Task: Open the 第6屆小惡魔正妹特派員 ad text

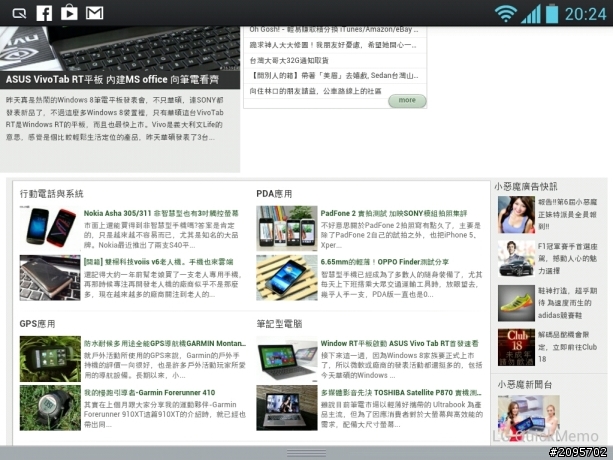Action: click(567, 214)
